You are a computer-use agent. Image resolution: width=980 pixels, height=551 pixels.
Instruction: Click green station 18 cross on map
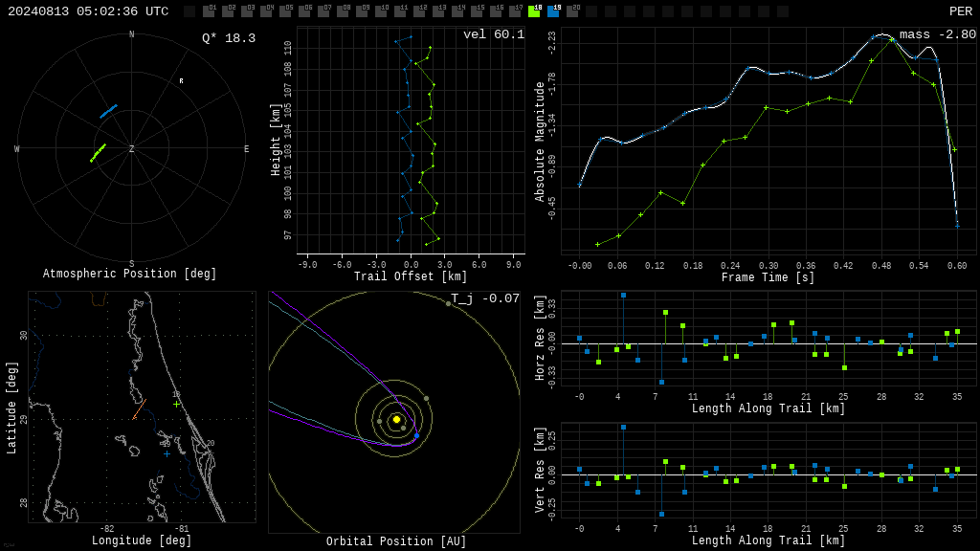[x=177, y=405]
